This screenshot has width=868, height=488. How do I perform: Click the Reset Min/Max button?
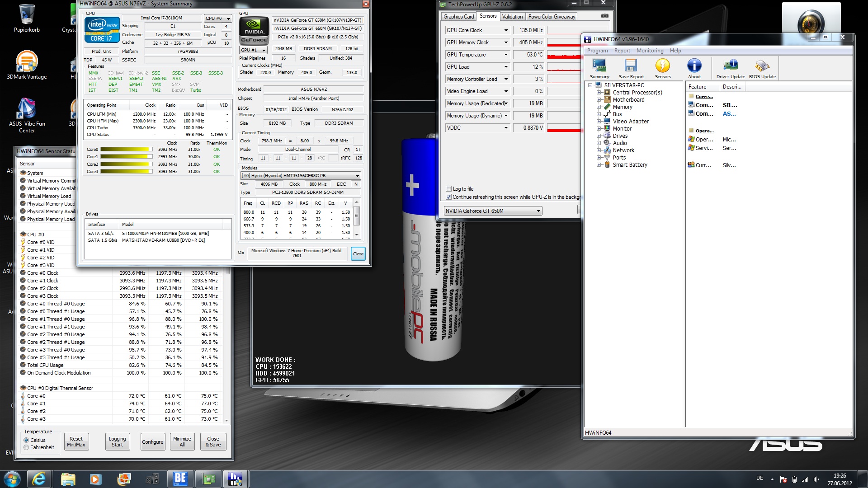click(76, 441)
